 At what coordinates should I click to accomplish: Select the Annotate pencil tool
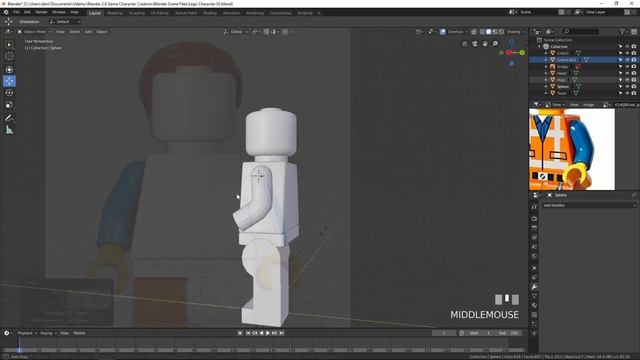coord(9,118)
